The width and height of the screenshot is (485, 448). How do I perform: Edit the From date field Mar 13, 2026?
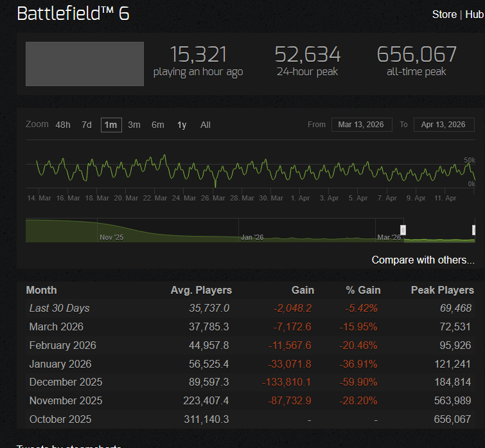[362, 125]
